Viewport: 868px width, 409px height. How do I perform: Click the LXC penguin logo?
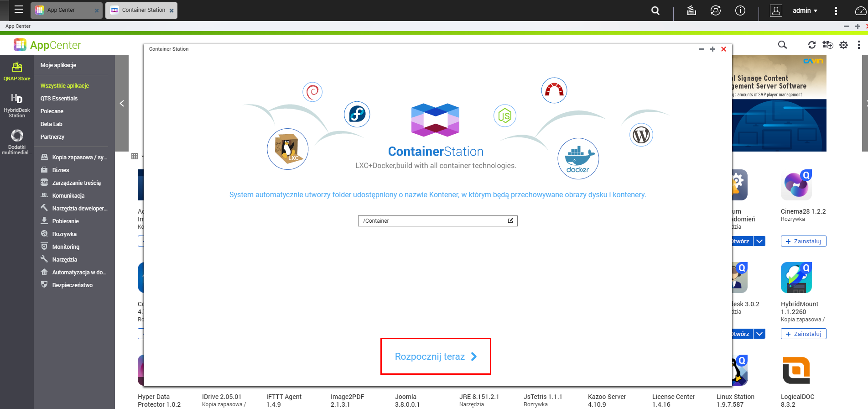288,149
